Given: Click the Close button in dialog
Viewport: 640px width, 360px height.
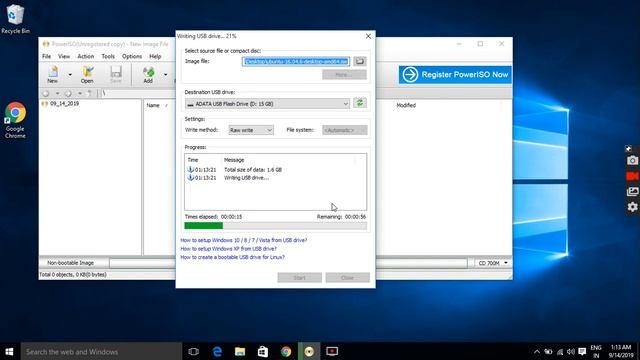Looking at the screenshot, I should coord(347,278).
